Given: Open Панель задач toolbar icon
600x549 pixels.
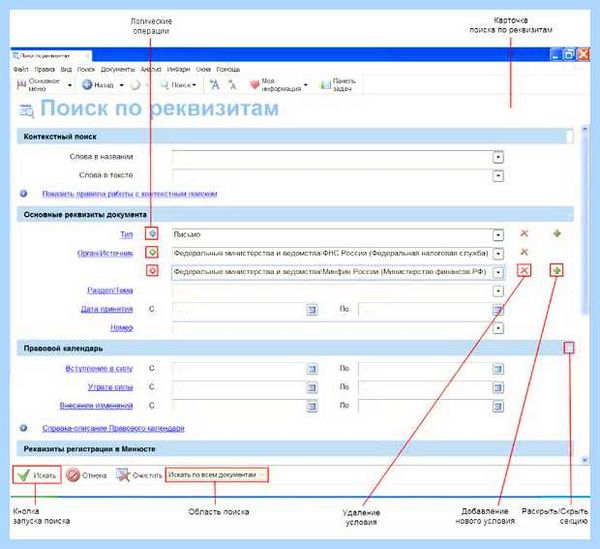Looking at the screenshot, I should pyautogui.click(x=326, y=85).
